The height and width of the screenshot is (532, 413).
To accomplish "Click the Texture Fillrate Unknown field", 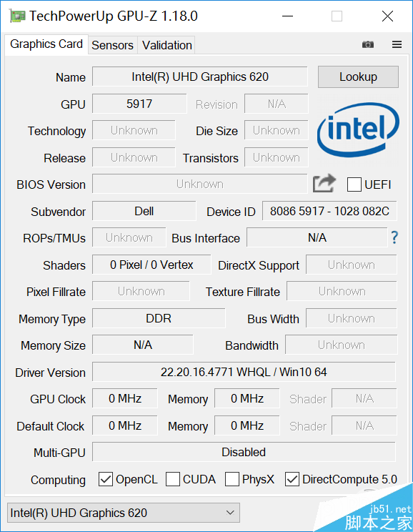I will (342, 291).
